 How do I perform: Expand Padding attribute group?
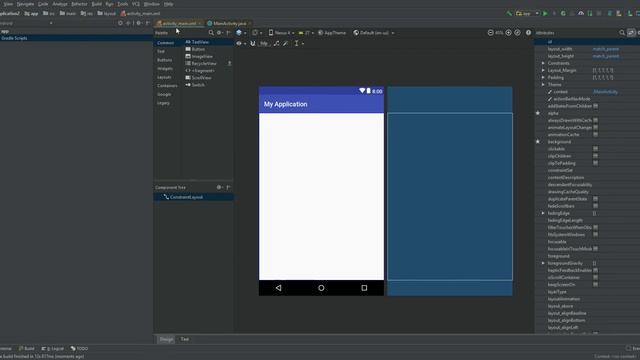pyautogui.click(x=543, y=78)
